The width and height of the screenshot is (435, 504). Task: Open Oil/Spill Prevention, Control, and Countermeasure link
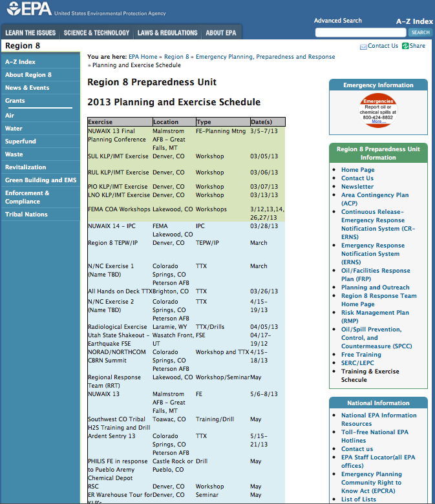[376, 338]
